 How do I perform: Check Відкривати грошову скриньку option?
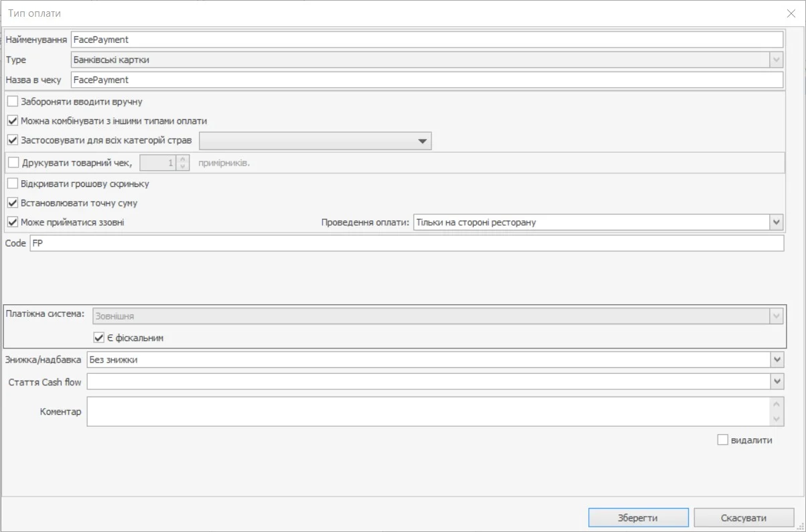(x=13, y=184)
